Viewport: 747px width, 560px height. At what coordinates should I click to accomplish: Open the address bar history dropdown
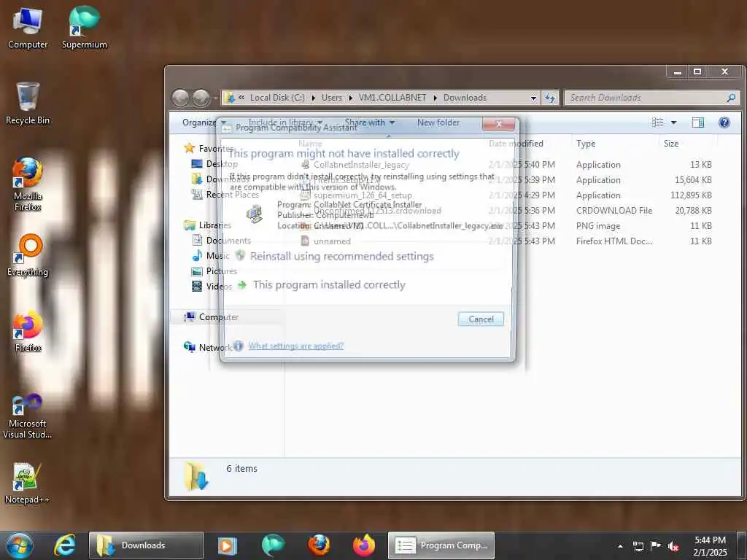click(533, 98)
